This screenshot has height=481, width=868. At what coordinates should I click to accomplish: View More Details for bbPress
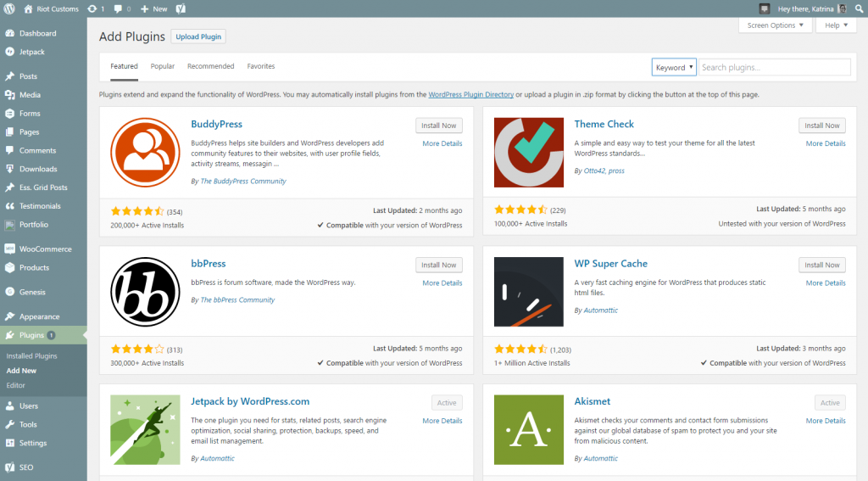pos(442,283)
